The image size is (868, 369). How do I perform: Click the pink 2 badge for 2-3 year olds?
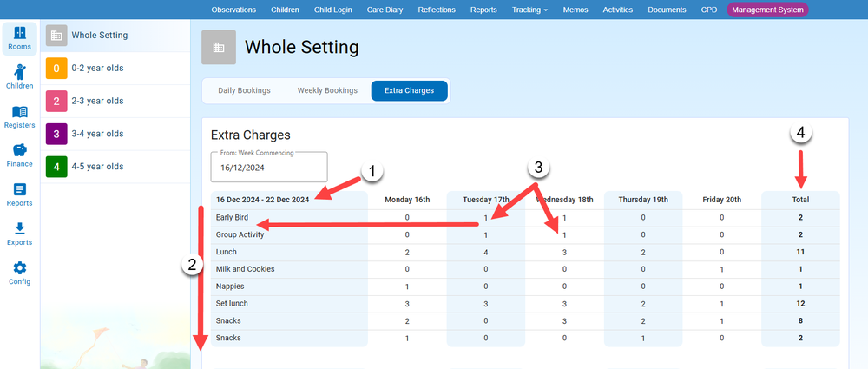tap(56, 101)
